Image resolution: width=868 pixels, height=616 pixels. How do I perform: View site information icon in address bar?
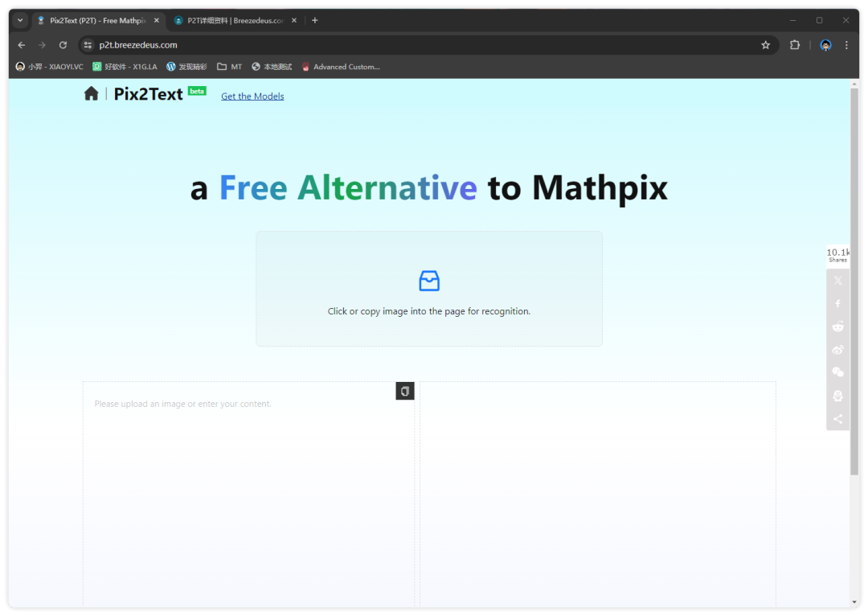[88, 45]
